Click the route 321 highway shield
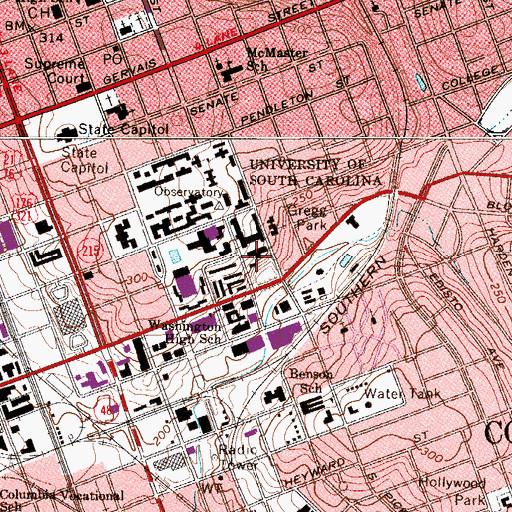The image size is (512, 512). [x=24, y=217]
